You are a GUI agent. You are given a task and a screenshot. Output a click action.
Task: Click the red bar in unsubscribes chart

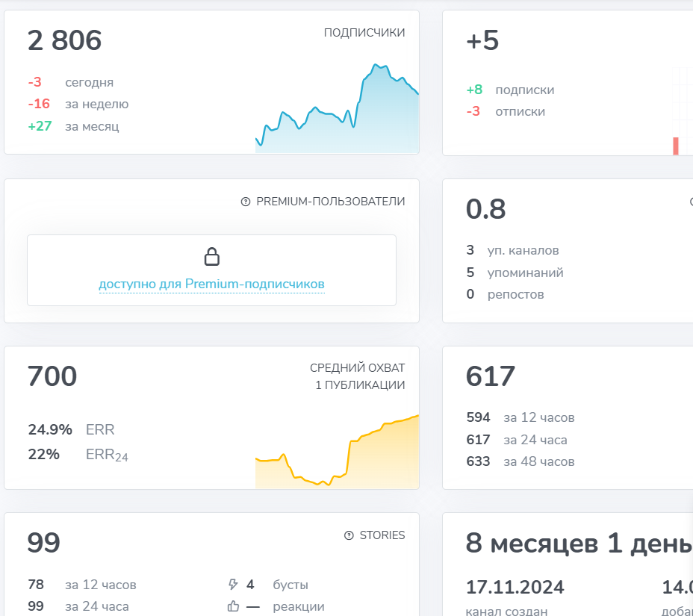click(x=676, y=146)
